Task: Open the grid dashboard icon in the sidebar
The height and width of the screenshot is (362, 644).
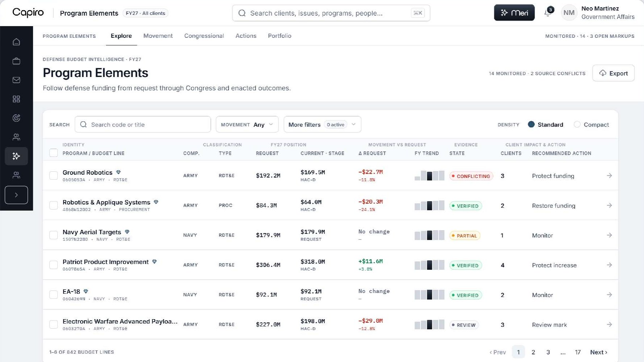Action: coord(16,99)
